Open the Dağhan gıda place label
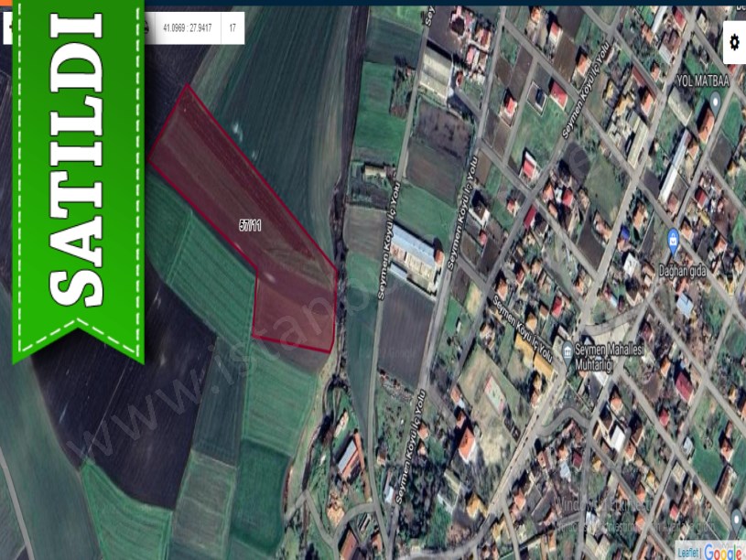Image resolution: width=746 pixels, height=560 pixels. [686, 271]
